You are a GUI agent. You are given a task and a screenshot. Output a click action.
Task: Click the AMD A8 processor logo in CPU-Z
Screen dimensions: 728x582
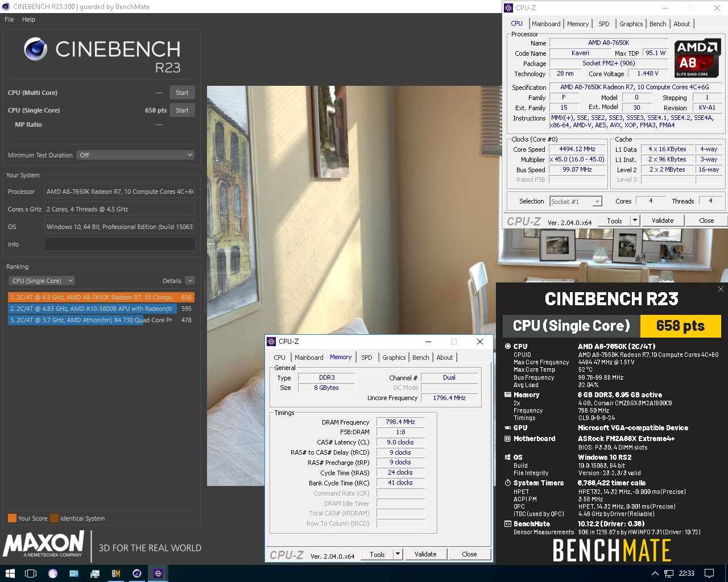point(697,58)
